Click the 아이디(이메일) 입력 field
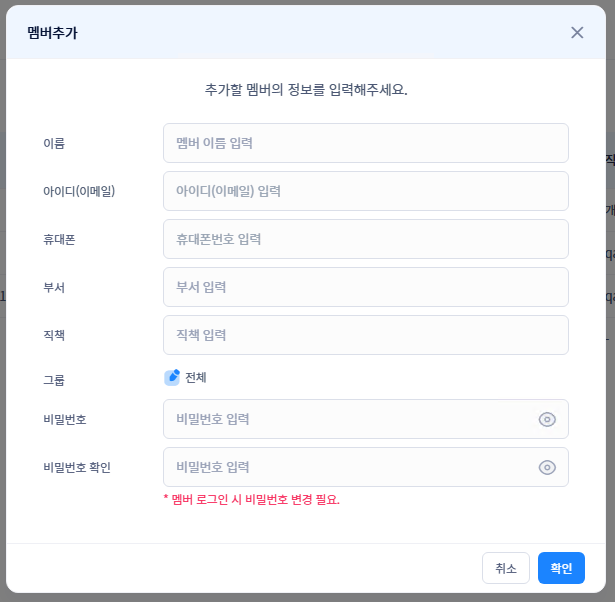The height and width of the screenshot is (602, 615). coord(365,191)
